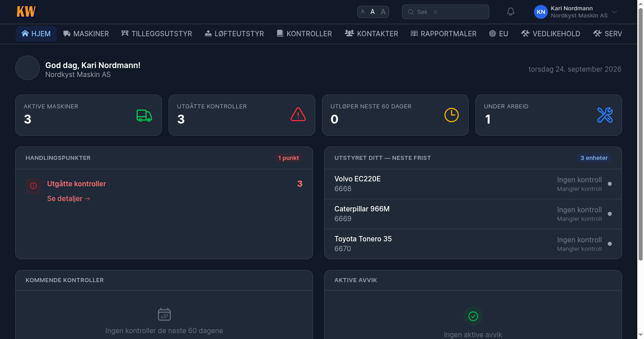Open the Toyota Tonero 35 row
The width and height of the screenshot is (644, 339).
473,244
